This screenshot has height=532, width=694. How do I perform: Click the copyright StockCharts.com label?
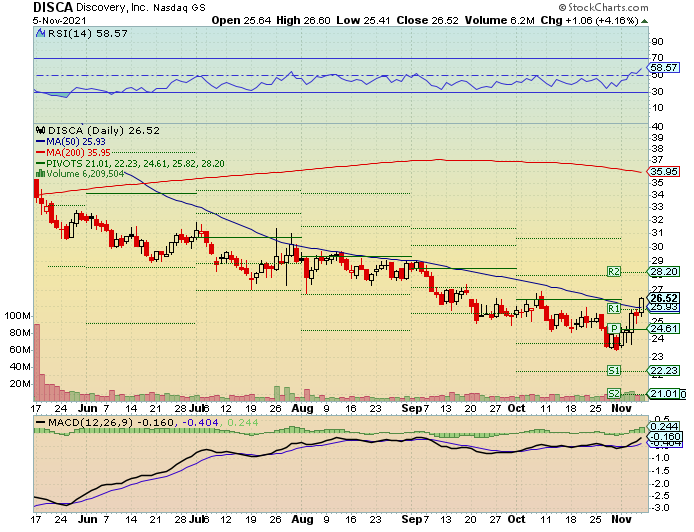[x=603, y=8]
